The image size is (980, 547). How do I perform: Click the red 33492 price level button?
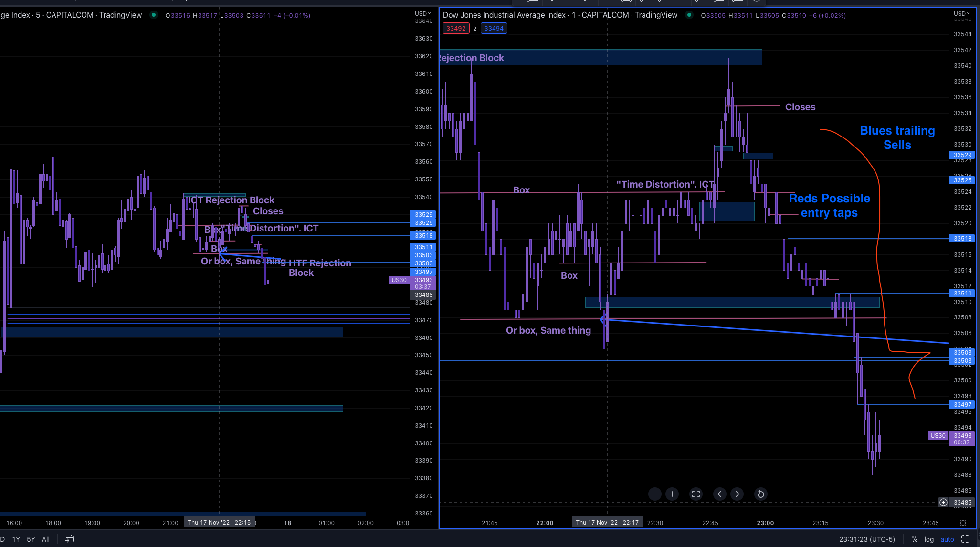click(455, 28)
